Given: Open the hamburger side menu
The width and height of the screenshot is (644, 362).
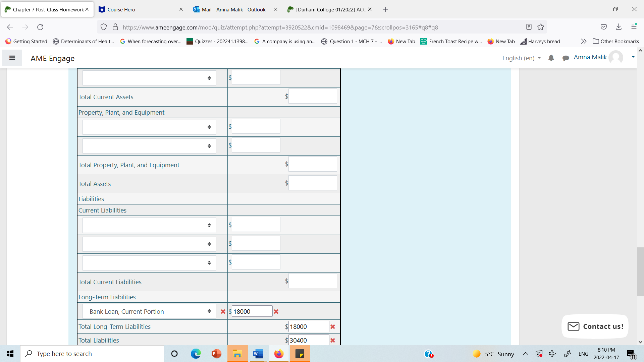Looking at the screenshot, I should coord(12,58).
